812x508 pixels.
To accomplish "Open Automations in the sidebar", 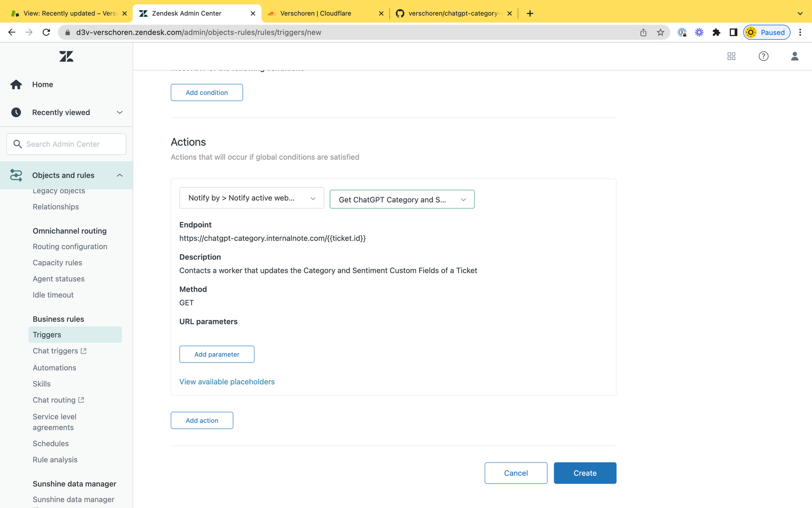I will (x=54, y=367).
